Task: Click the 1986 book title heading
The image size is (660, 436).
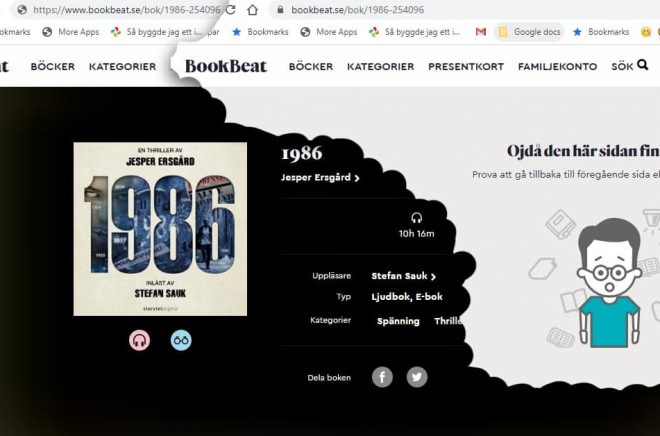Action: [x=302, y=153]
